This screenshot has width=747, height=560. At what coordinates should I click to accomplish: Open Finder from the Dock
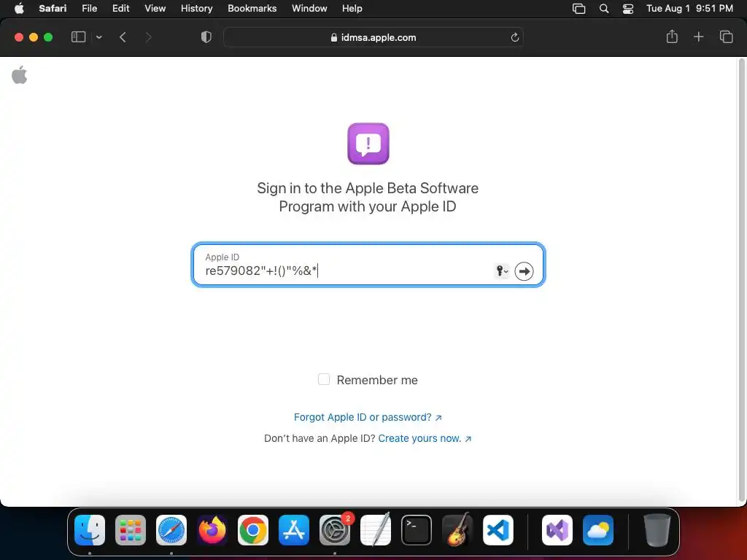[x=90, y=530]
